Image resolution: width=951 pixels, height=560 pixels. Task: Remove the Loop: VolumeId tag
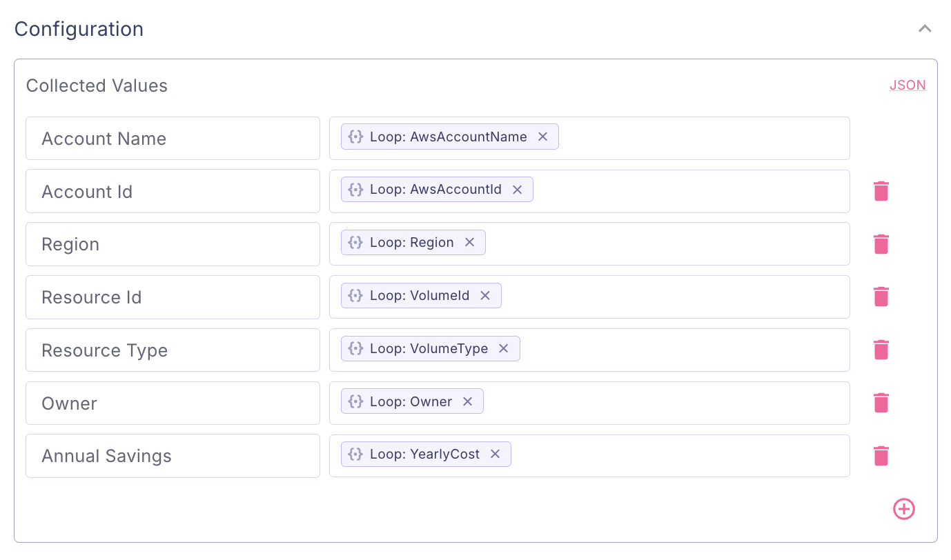(485, 296)
